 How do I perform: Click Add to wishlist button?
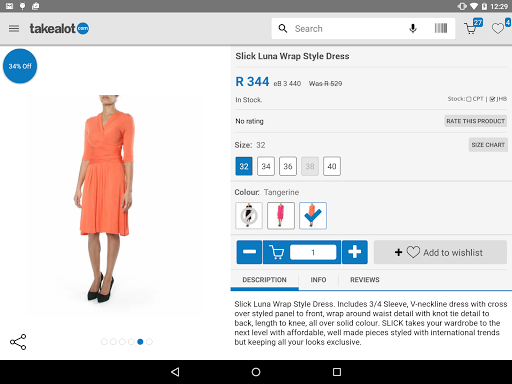pyautogui.click(x=440, y=252)
